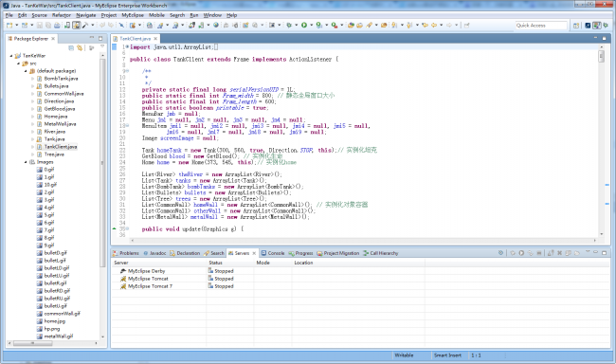Click the Save icon in toolbar
616x364 pixels.
coord(39,26)
